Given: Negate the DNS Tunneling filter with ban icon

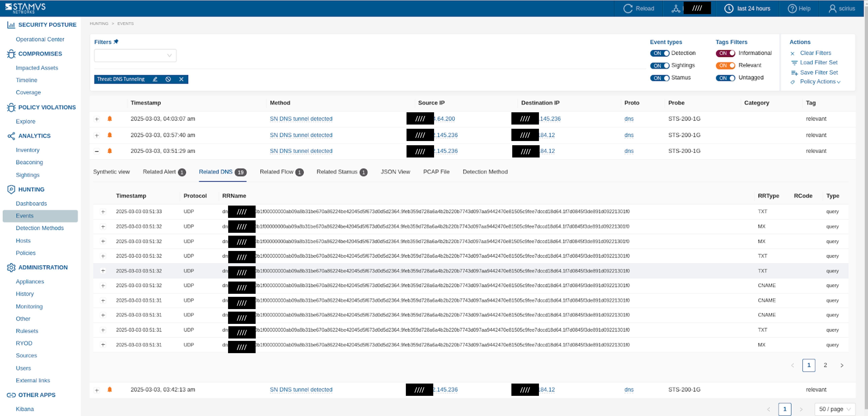Looking at the screenshot, I should pos(168,79).
